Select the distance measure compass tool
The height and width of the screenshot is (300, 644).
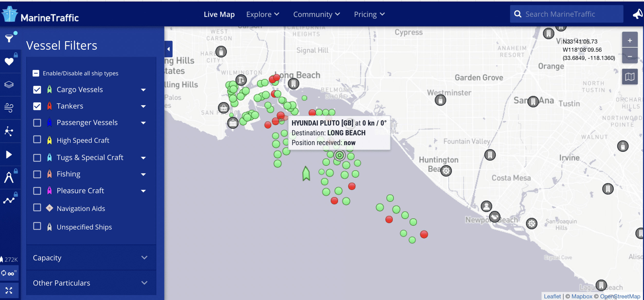[9, 177]
